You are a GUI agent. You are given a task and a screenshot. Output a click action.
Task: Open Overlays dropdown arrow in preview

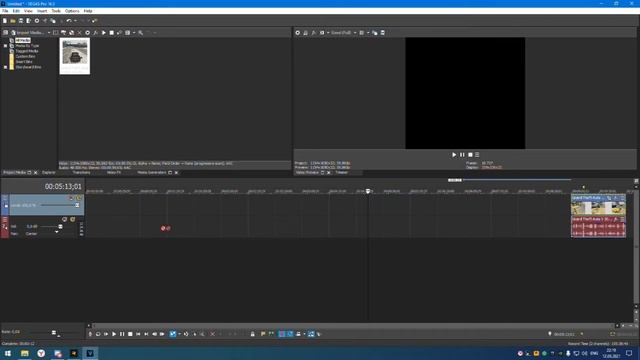click(x=368, y=33)
